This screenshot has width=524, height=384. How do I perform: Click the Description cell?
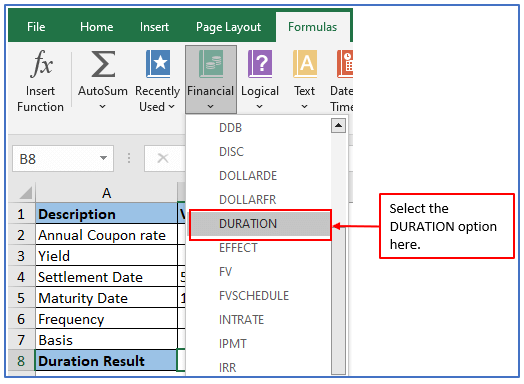coord(106,214)
